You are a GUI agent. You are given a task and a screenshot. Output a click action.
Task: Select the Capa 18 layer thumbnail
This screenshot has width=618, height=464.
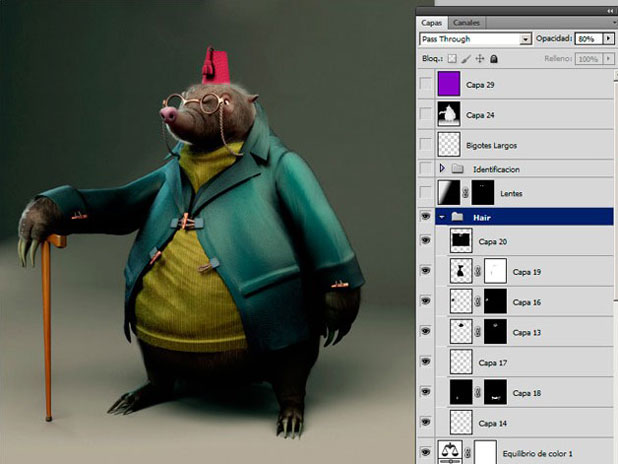[461, 392]
